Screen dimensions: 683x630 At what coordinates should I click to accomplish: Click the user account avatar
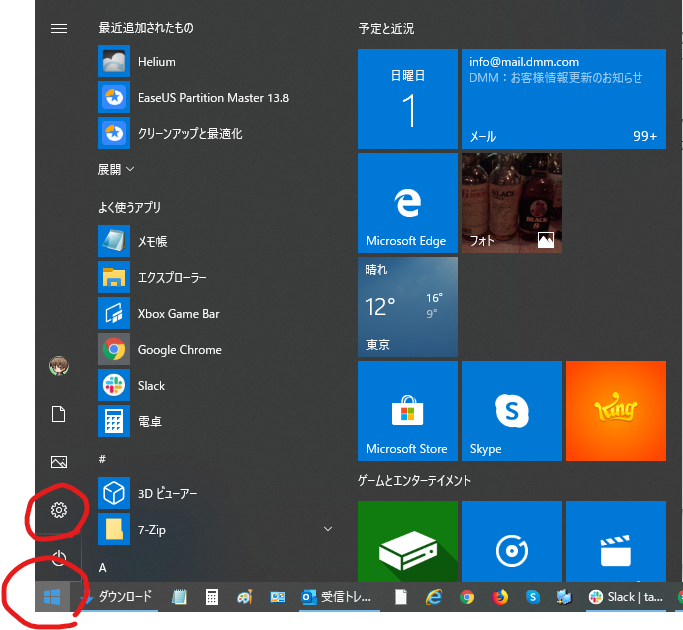[x=59, y=366]
